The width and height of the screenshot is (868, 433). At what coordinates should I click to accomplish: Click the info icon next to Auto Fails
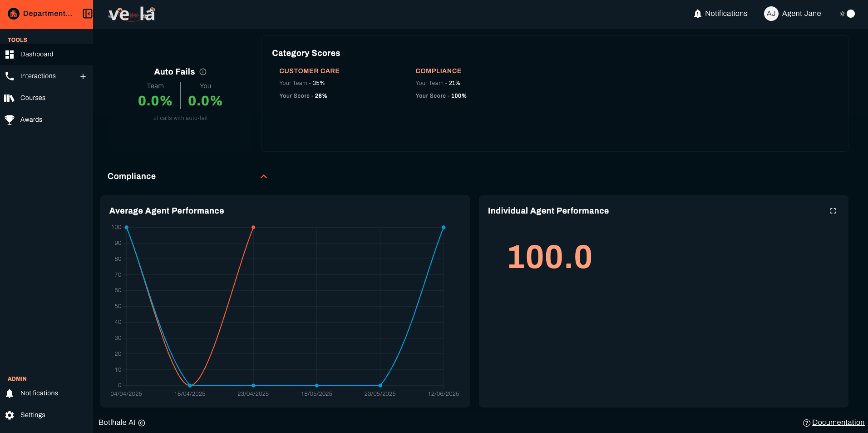(203, 71)
